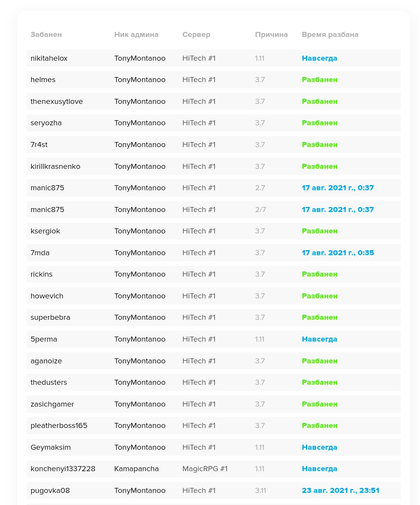Select the helmes username
The image size is (420, 505).
[x=43, y=80]
